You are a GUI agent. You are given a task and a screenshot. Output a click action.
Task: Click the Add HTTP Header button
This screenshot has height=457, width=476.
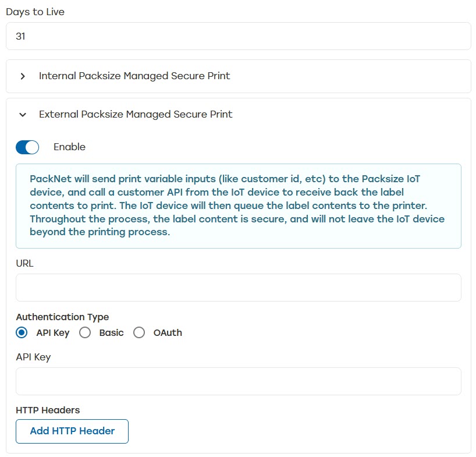[72, 431]
